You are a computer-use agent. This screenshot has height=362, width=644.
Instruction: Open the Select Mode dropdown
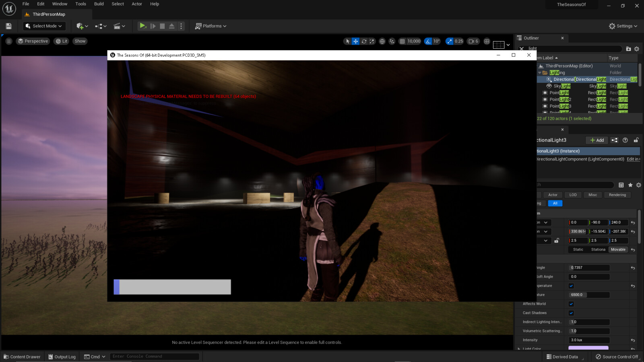point(44,26)
